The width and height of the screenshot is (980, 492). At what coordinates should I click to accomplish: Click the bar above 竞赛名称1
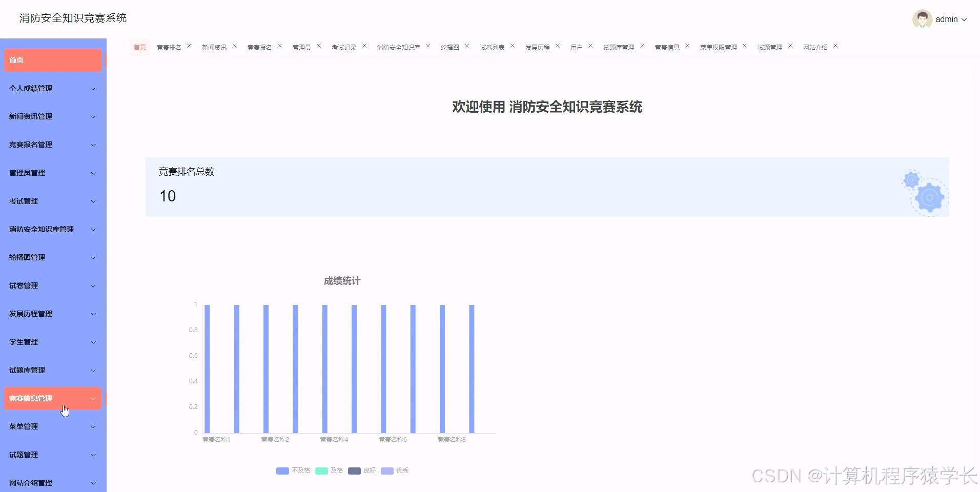point(207,369)
